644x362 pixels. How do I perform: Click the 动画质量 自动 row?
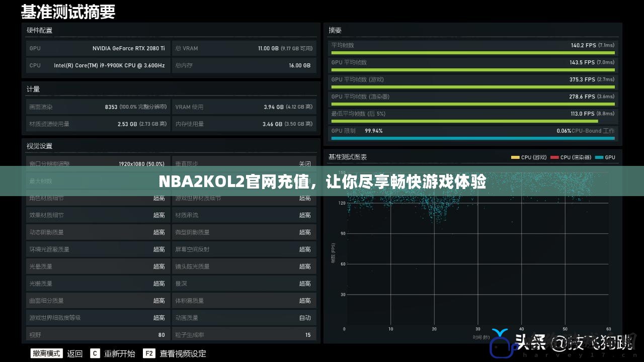click(x=244, y=318)
